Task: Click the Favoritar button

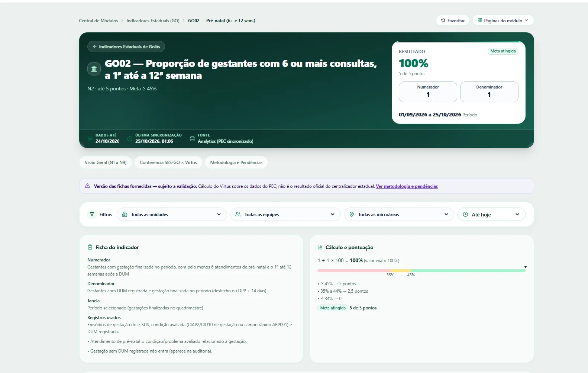Action: (453, 20)
